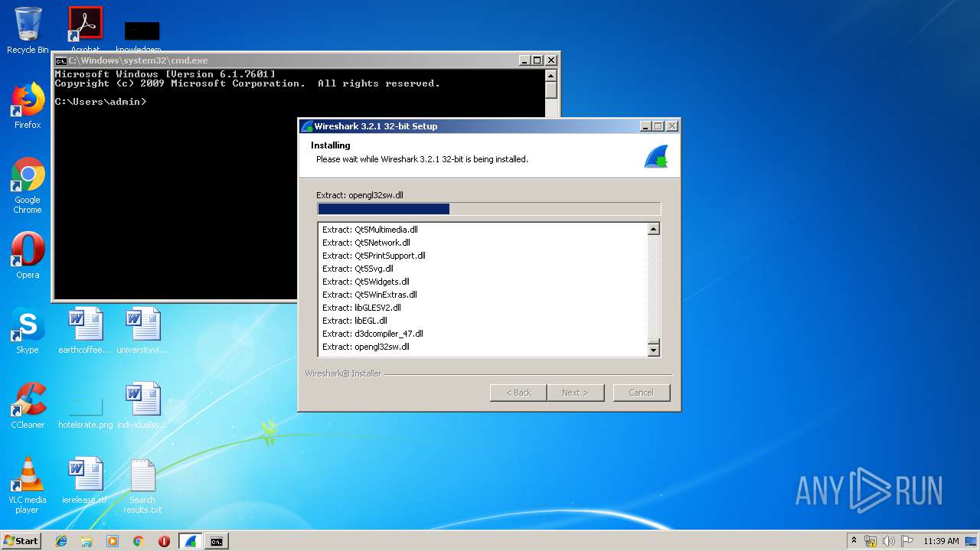Select the 'Extract: Qt5Network.dll' log line
The image size is (980, 551).
point(366,243)
